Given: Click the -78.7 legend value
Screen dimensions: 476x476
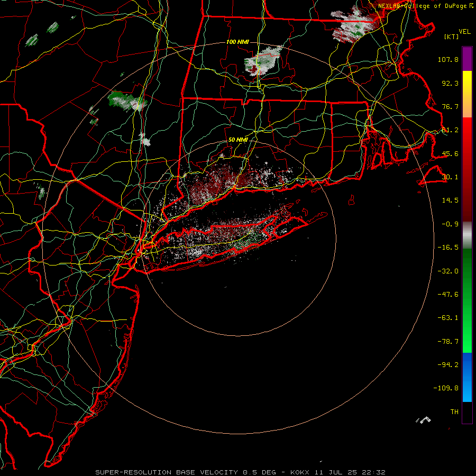Looking at the screenshot, I should [448, 342].
